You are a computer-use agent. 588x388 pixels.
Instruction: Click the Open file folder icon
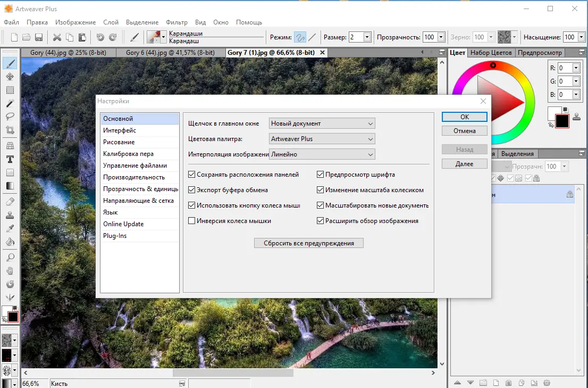coord(26,37)
